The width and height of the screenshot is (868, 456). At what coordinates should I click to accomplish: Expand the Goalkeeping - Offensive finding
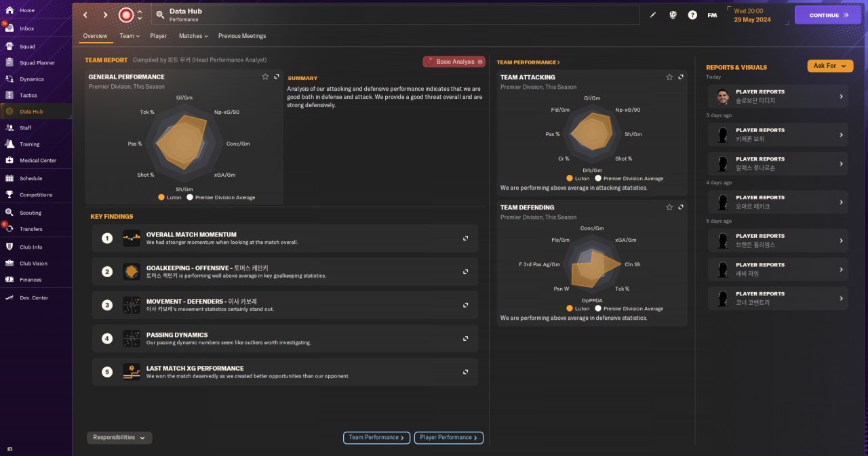tap(465, 272)
